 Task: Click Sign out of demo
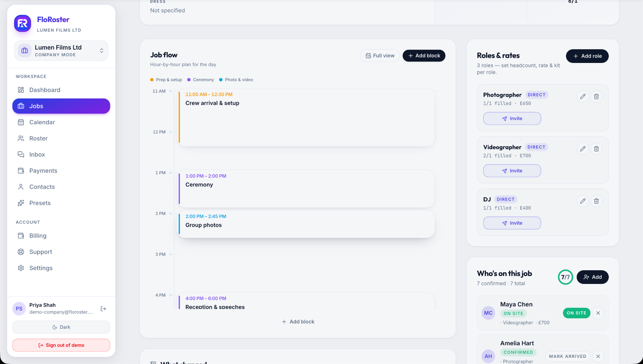coord(61,345)
